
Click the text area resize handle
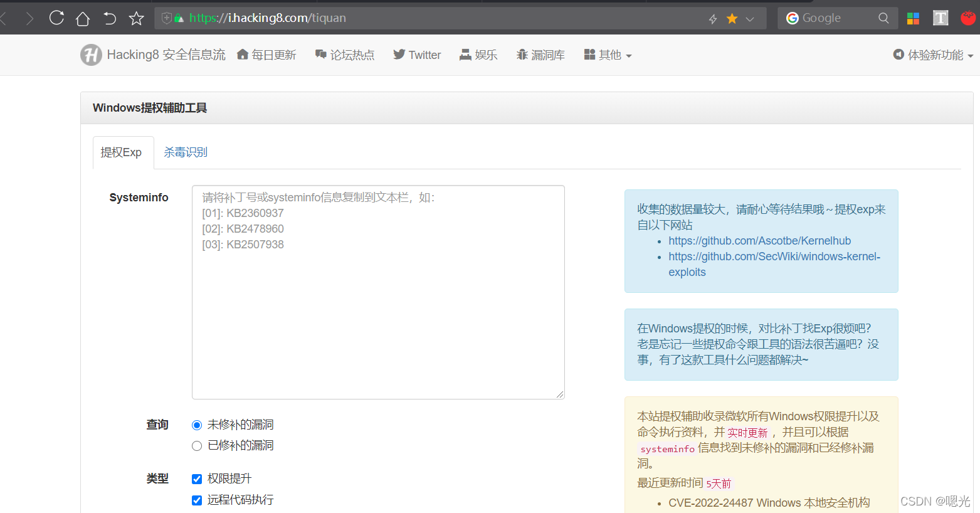[560, 394]
